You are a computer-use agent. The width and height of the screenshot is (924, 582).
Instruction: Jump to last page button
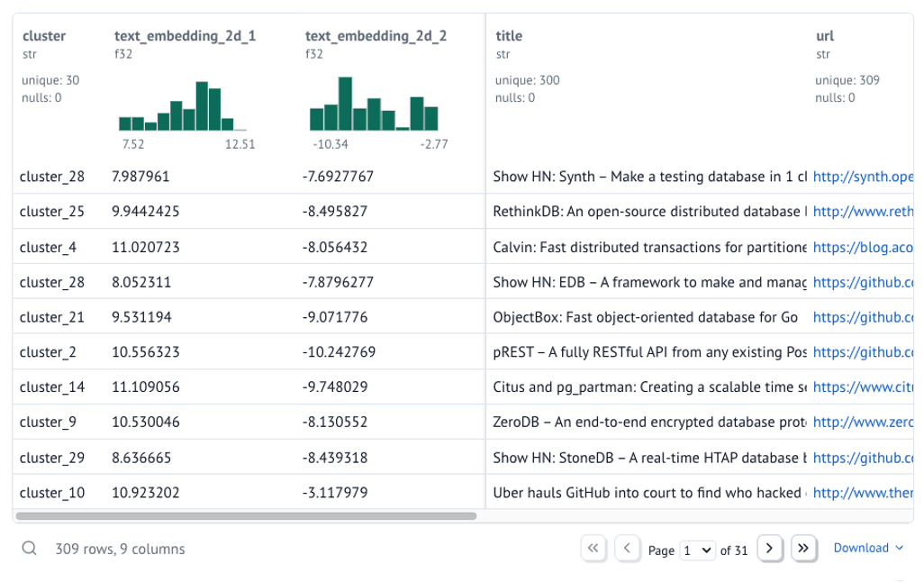[x=803, y=549]
